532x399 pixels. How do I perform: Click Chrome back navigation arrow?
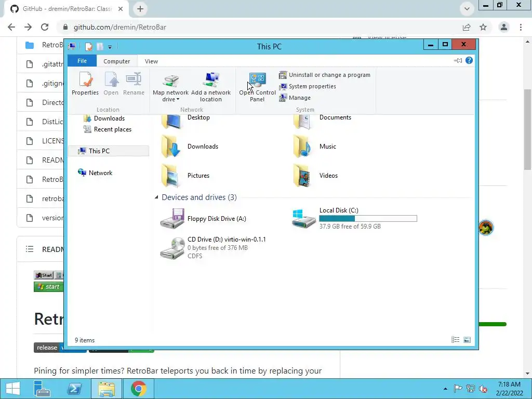(x=11, y=27)
